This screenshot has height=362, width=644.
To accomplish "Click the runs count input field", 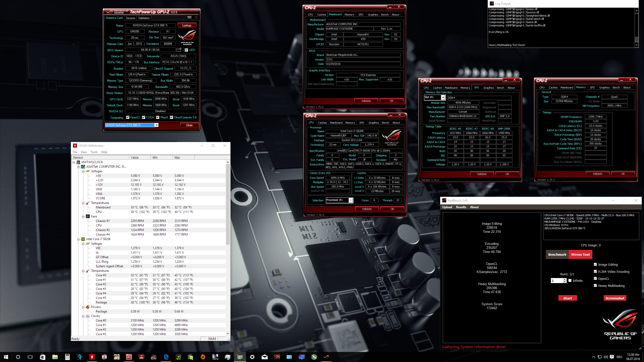I will [556, 281].
